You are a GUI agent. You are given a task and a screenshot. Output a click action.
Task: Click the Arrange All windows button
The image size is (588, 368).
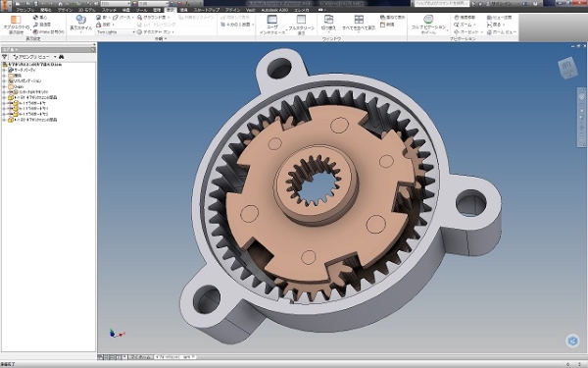[x=359, y=23]
